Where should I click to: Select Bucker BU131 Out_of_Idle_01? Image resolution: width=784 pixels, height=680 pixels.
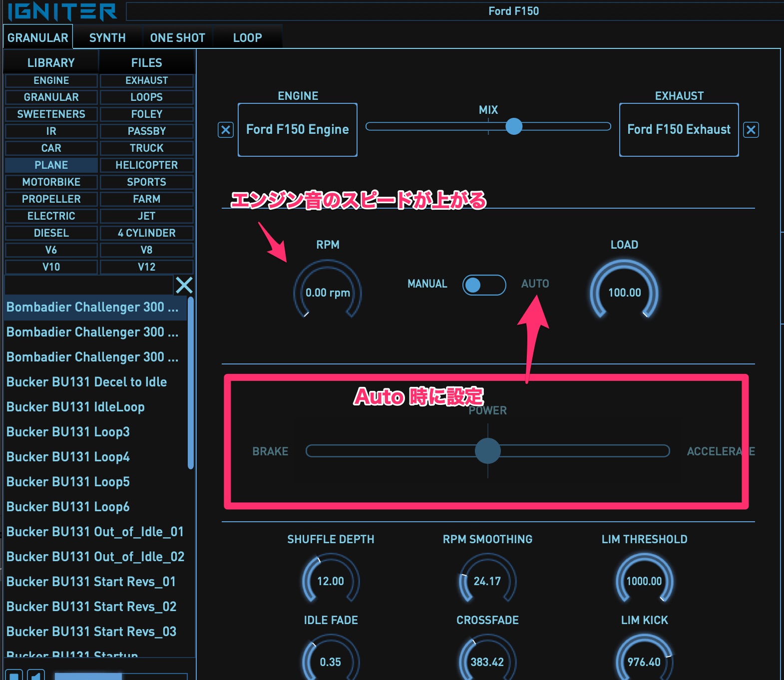click(x=95, y=532)
